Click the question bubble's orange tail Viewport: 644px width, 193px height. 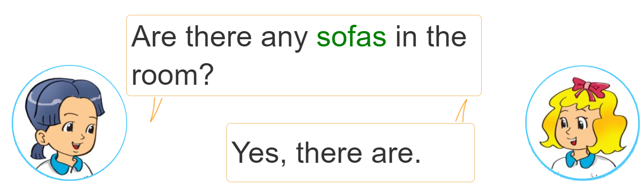[155, 109]
